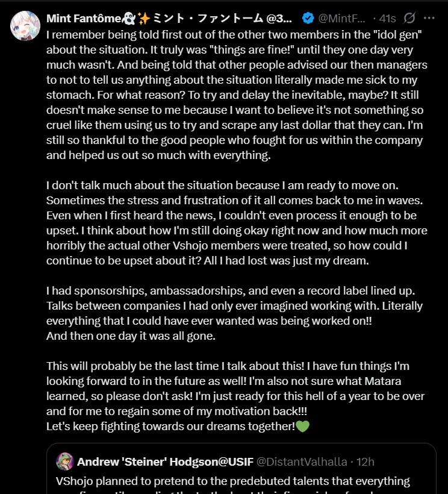Click the Grok slashed-circle icon

pyautogui.click(x=410, y=18)
